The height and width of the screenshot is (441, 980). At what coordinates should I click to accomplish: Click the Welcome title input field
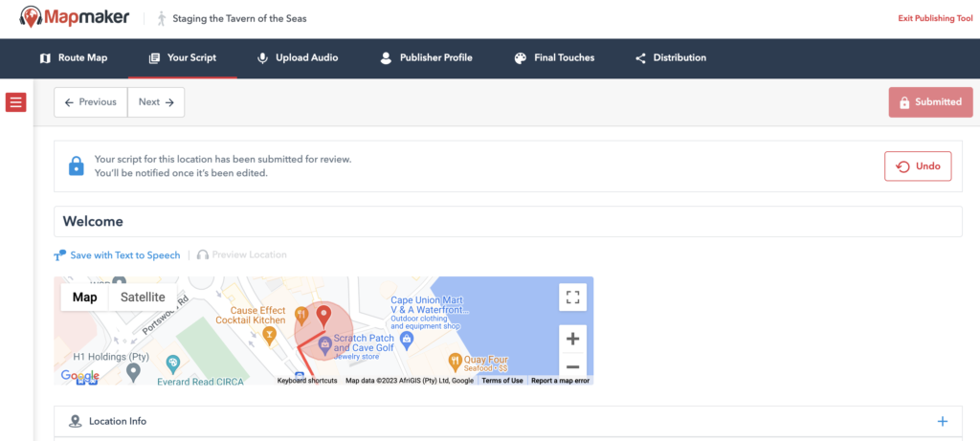[x=507, y=221]
